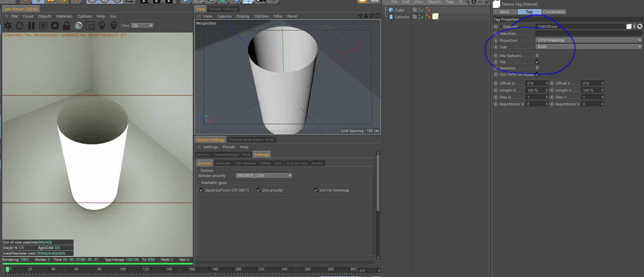Screen dimensions: 644x277
Task: Toggle Use priority for the GPU
Action: tap(259, 190)
